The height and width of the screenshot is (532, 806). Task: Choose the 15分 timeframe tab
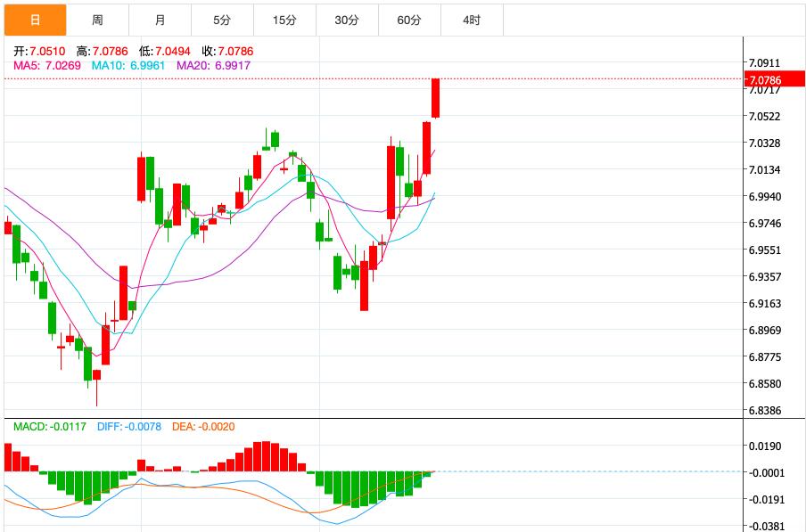[284, 20]
